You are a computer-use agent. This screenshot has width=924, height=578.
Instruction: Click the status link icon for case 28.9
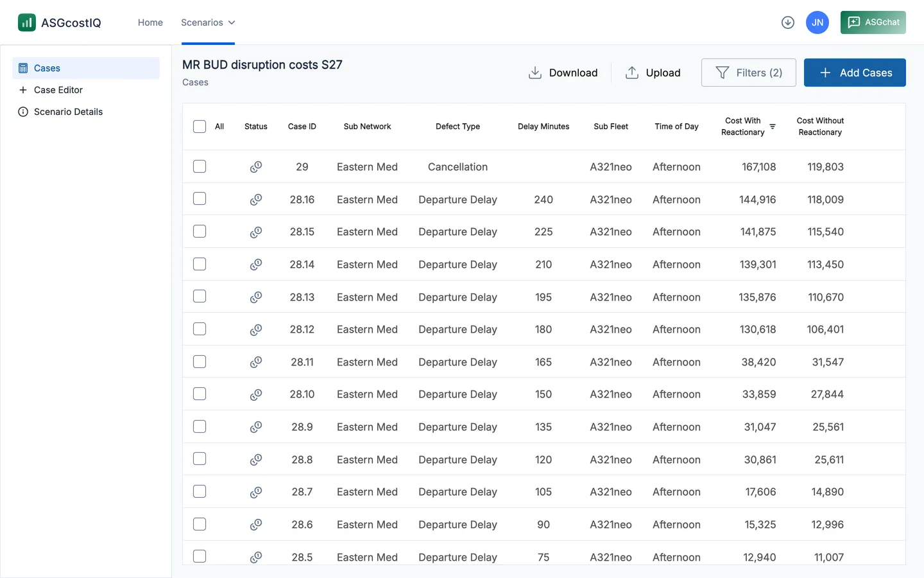(256, 427)
